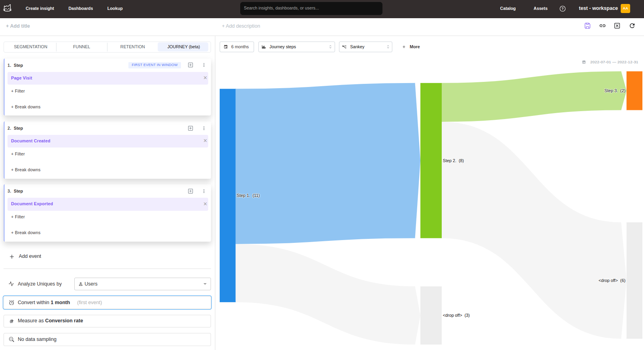Click the export to Excel icon
This screenshot has height=350, width=644.
coord(617,26)
